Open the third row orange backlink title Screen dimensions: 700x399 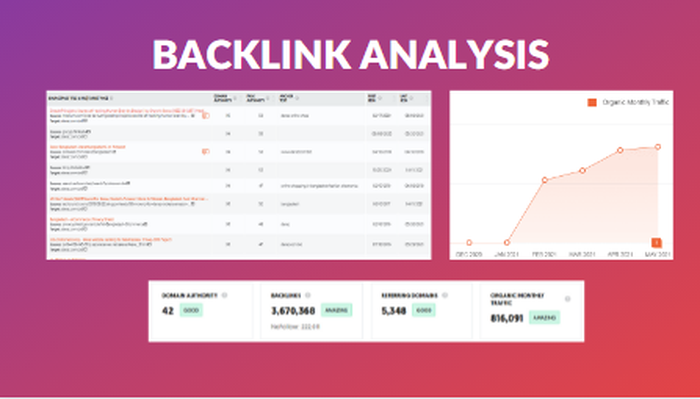[x=88, y=147]
